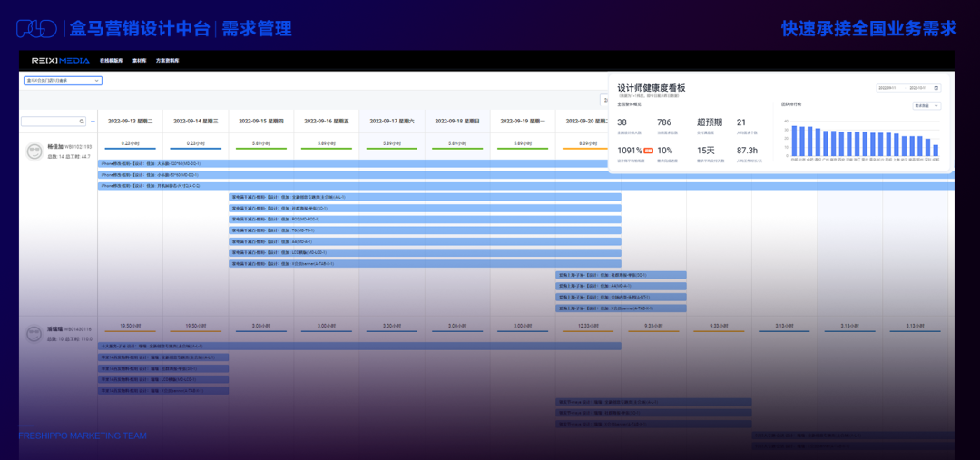Select the 2022-09-16 column header
The width and height of the screenshot is (980, 460).
coord(327,121)
